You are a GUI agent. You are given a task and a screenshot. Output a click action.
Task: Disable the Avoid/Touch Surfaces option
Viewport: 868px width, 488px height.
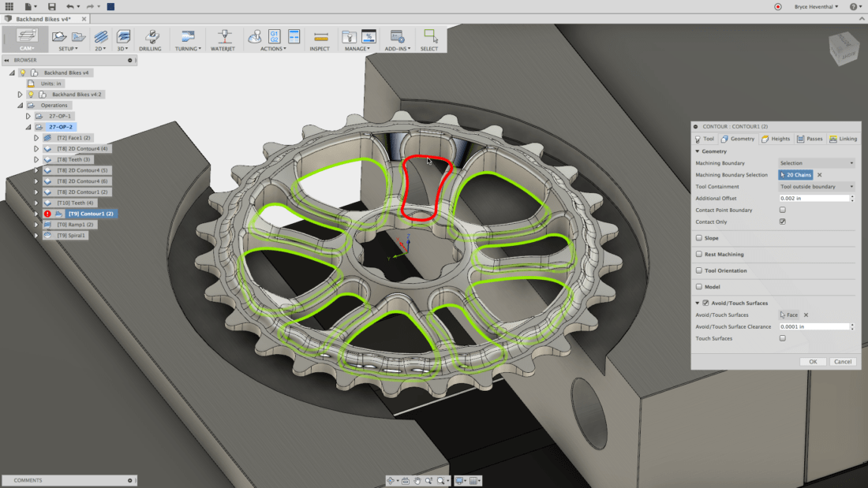(705, 303)
